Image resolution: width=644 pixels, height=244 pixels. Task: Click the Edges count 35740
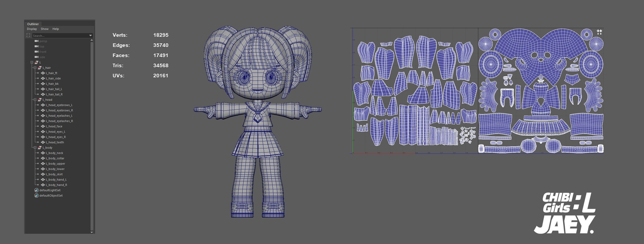[161, 45]
